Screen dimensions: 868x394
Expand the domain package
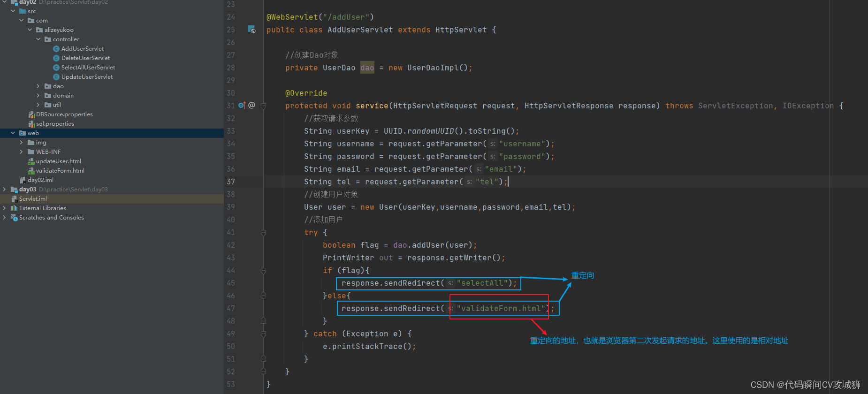pos(38,96)
